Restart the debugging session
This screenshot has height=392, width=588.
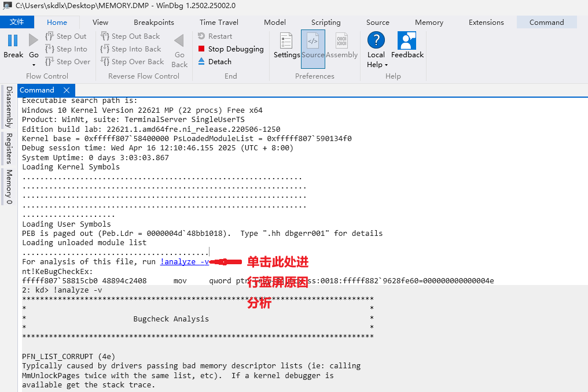pyautogui.click(x=215, y=36)
